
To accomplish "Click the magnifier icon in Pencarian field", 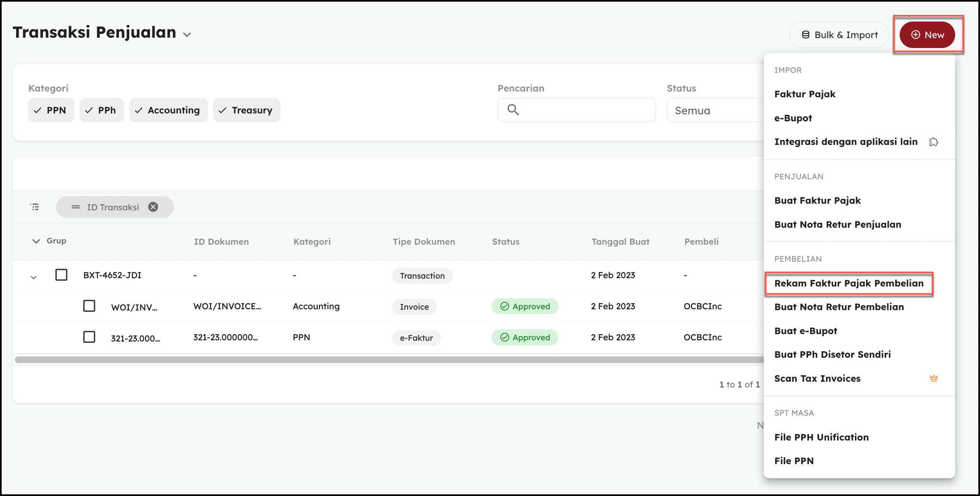I will [x=513, y=110].
